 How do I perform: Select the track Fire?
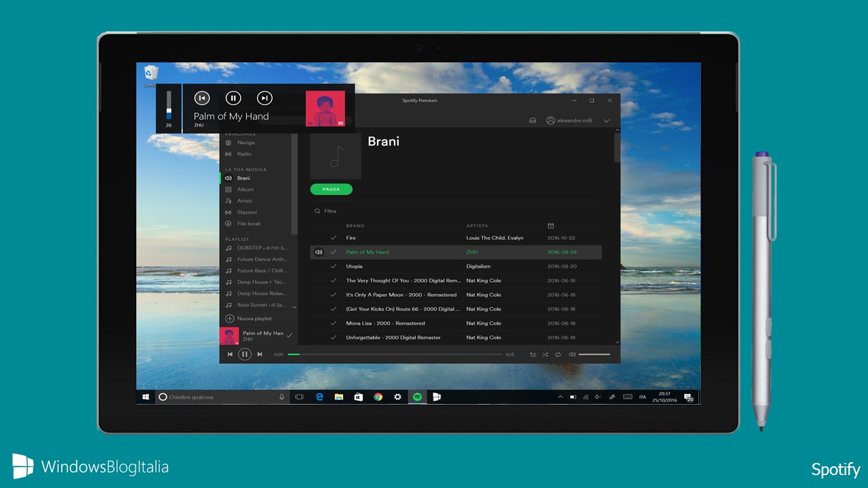click(351, 238)
